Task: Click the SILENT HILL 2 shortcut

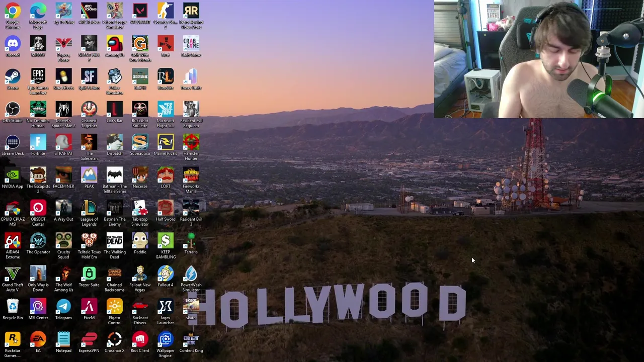Action: pos(89,43)
